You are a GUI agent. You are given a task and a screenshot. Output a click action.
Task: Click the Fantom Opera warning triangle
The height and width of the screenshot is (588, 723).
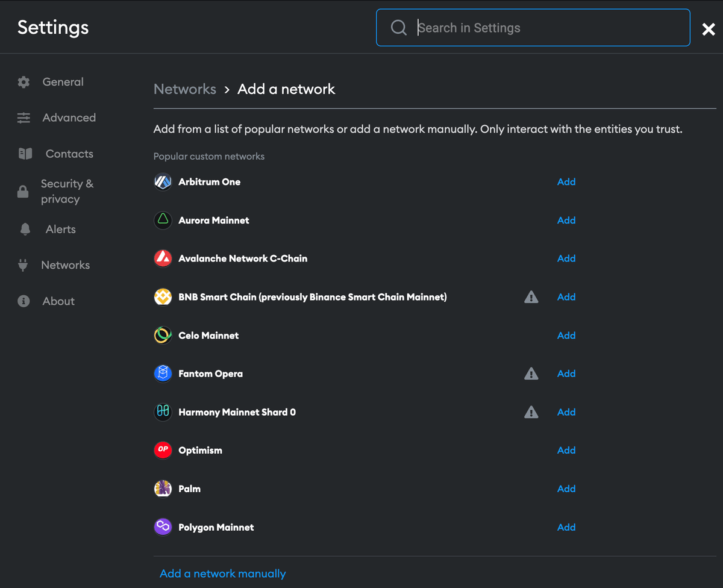pos(531,374)
